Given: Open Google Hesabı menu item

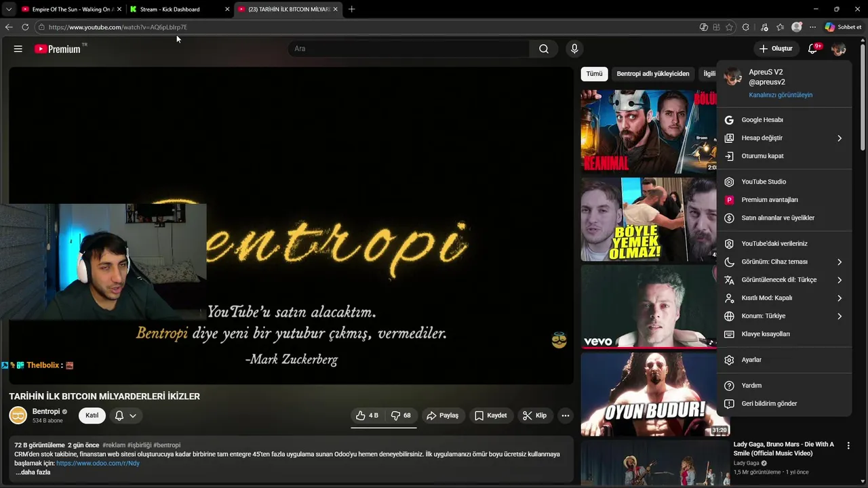Looking at the screenshot, I should tap(784, 120).
